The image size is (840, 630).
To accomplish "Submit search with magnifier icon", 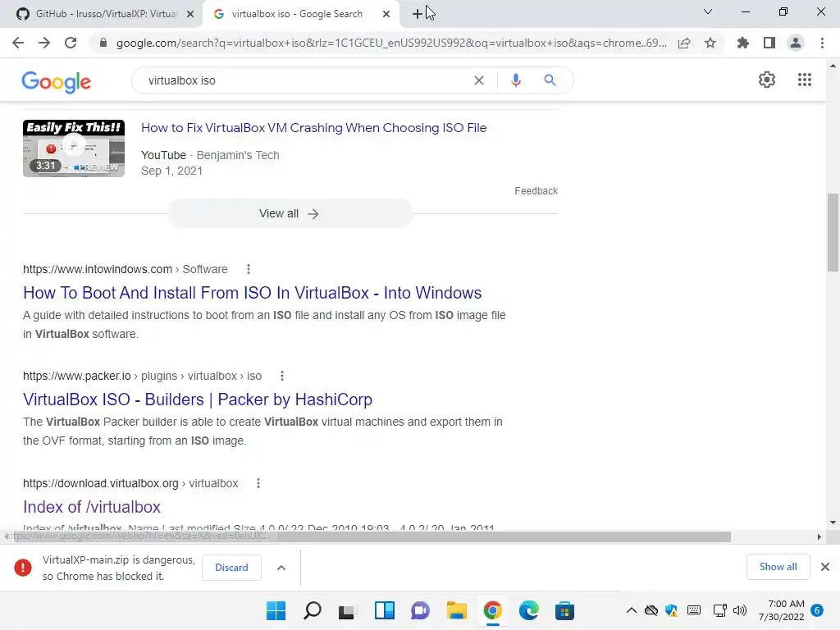I will [x=550, y=80].
